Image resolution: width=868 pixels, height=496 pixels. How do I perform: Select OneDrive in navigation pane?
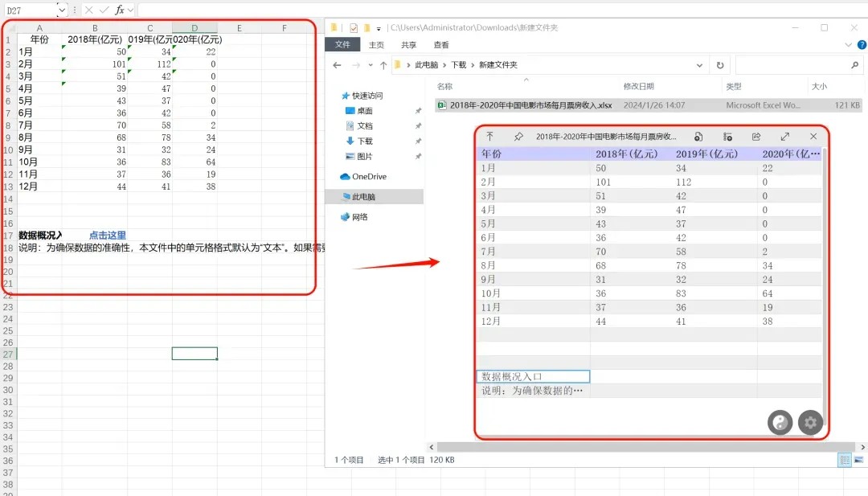point(363,177)
